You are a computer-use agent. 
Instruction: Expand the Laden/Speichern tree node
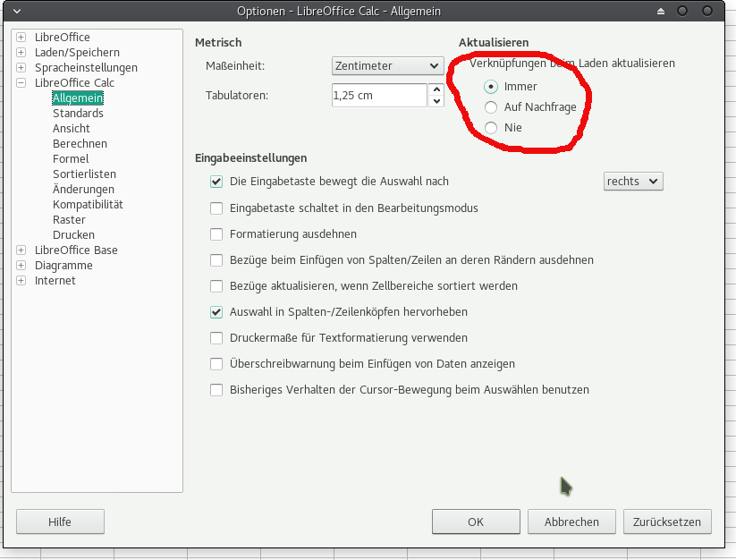[x=21, y=52]
